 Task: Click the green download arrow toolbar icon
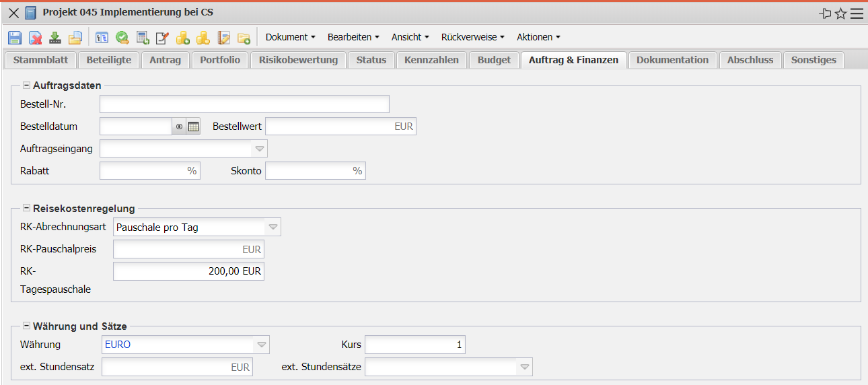pyautogui.click(x=55, y=38)
